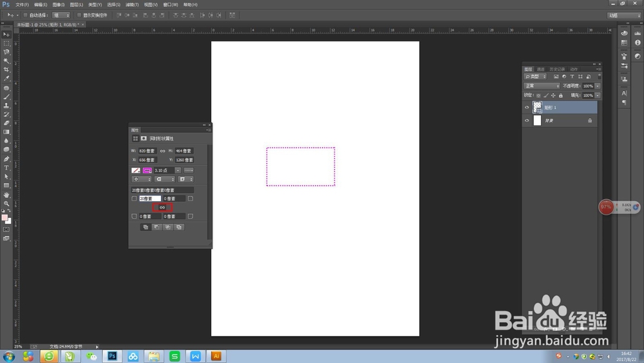
Task: Click Live Shape Properties icon toggle
Action: point(135,139)
